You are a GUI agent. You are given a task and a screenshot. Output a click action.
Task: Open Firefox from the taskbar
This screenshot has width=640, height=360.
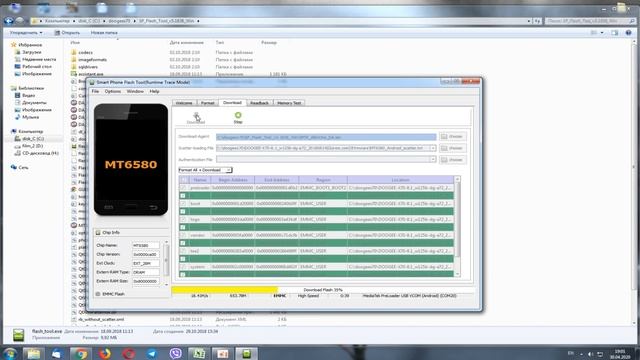coord(104,353)
